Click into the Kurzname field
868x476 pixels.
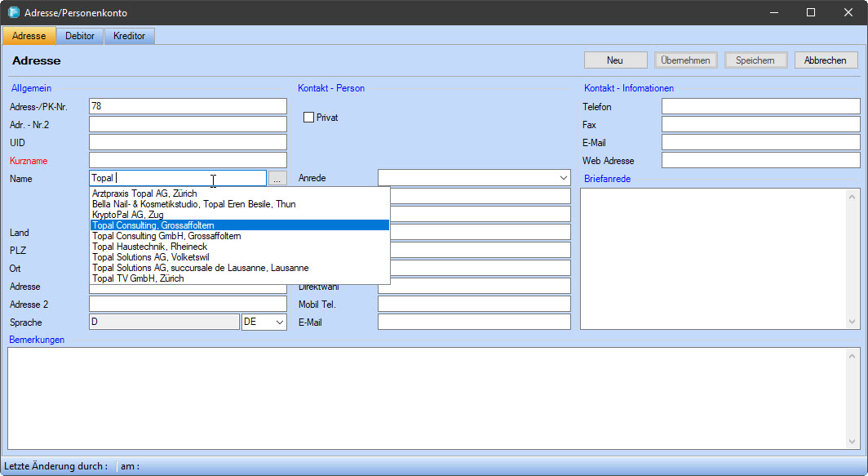(x=188, y=160)
